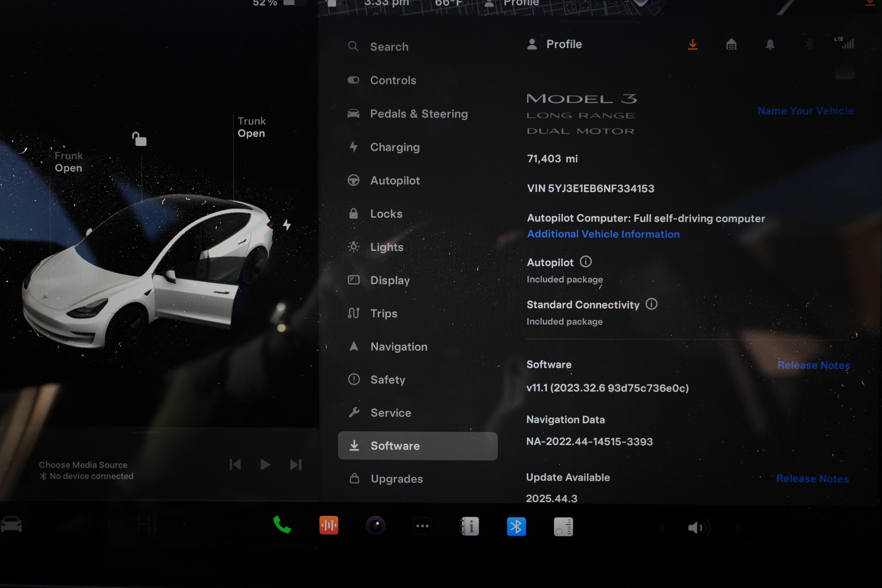Open the app launcher three-dots icon
882x588 pixels.
point(423,526)
